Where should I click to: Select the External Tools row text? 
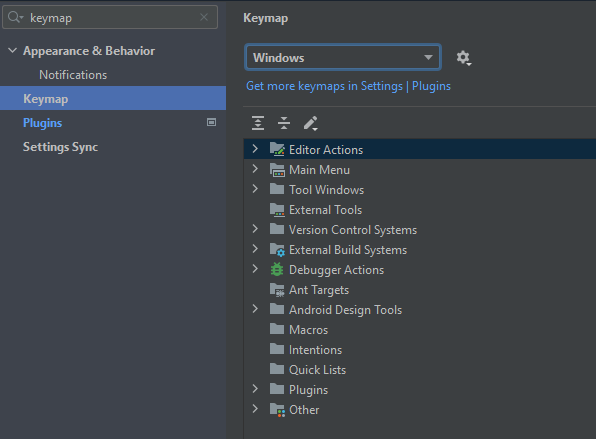pyautogui.click(x=325, y=210)
